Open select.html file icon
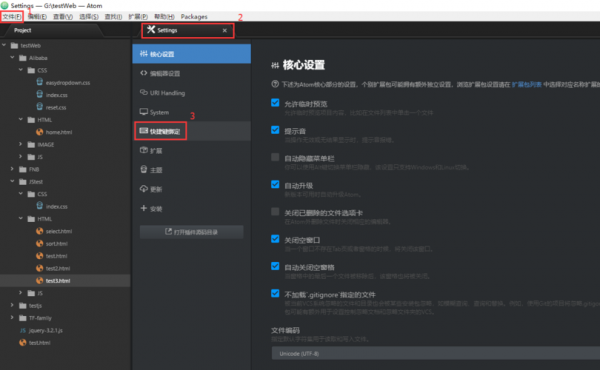Image resolution: width=600 pixels, height=370 pixels. pyautogui.click(x=39, y=231)
